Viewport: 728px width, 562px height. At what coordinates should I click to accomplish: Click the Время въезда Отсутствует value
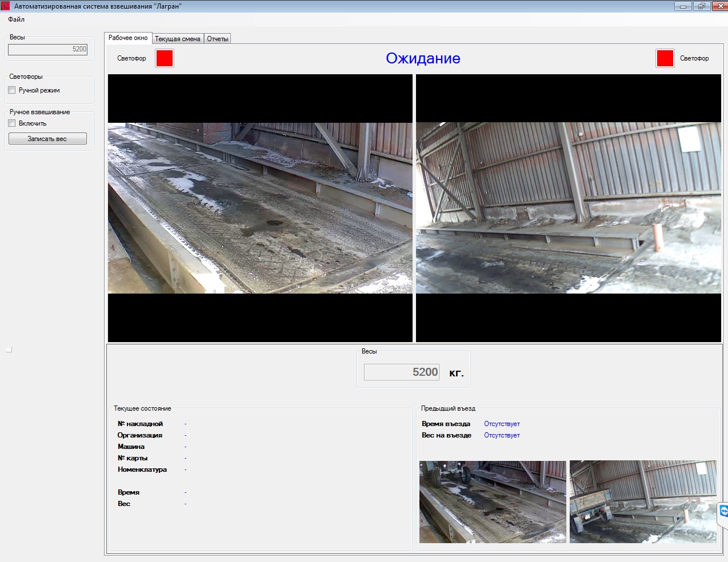pyautogui.click(x=502, y=424)
